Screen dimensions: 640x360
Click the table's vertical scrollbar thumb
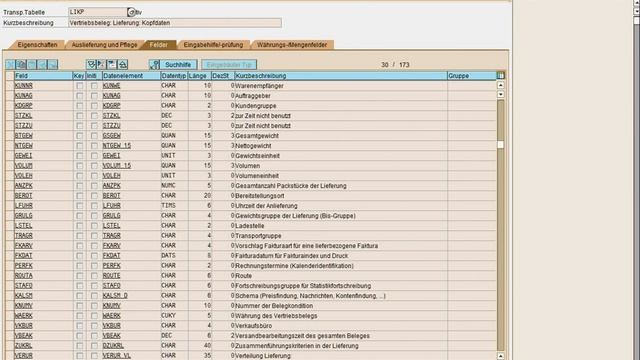(500, 145)
